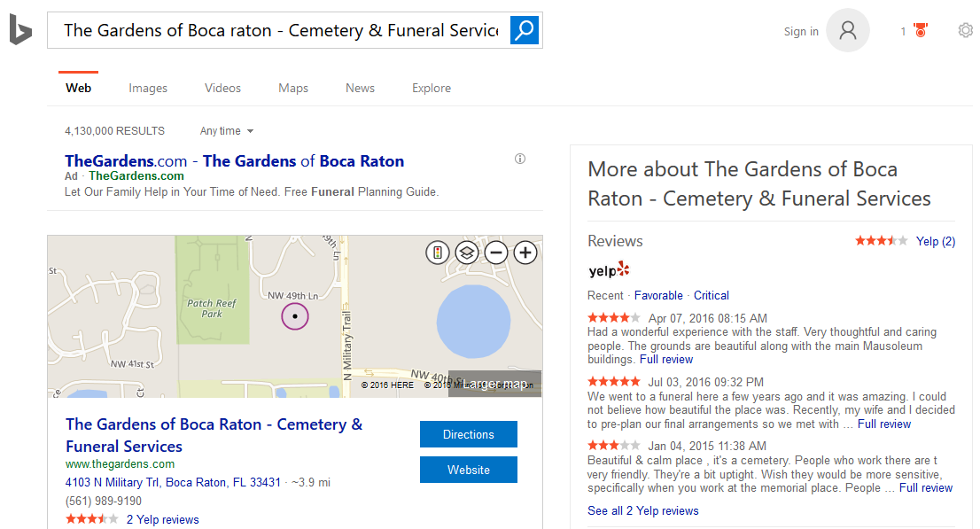Click the 4,130,000 RESULTS text

(115, 130)
